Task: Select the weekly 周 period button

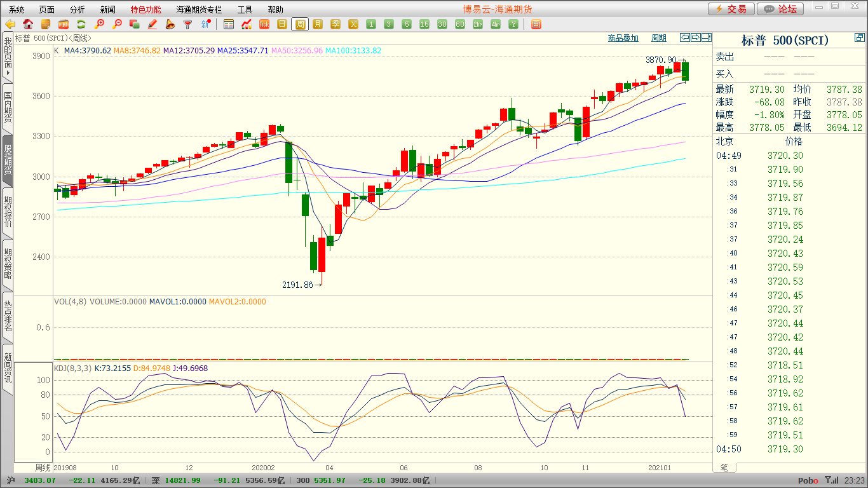Action: coord(300,24)
